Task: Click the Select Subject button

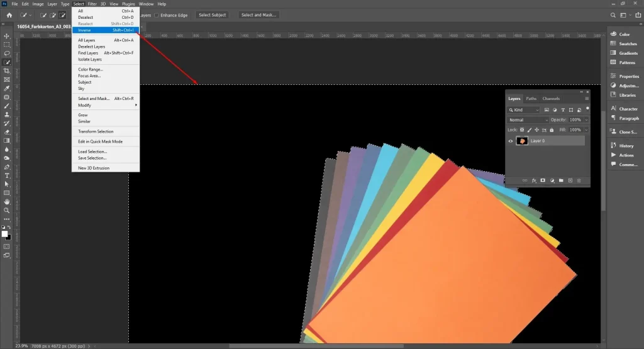Action: pyautogui.click(x=213, y=15)
